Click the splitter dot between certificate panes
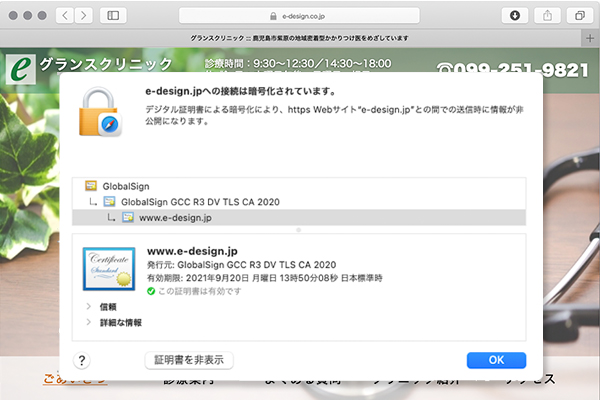This screenshot has height=400, width=600. click(x=298, y=230)
